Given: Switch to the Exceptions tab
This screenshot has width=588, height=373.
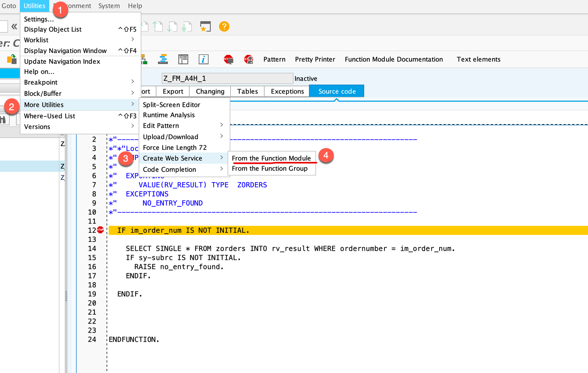Looking at the screenshot, I should [287, 91].
